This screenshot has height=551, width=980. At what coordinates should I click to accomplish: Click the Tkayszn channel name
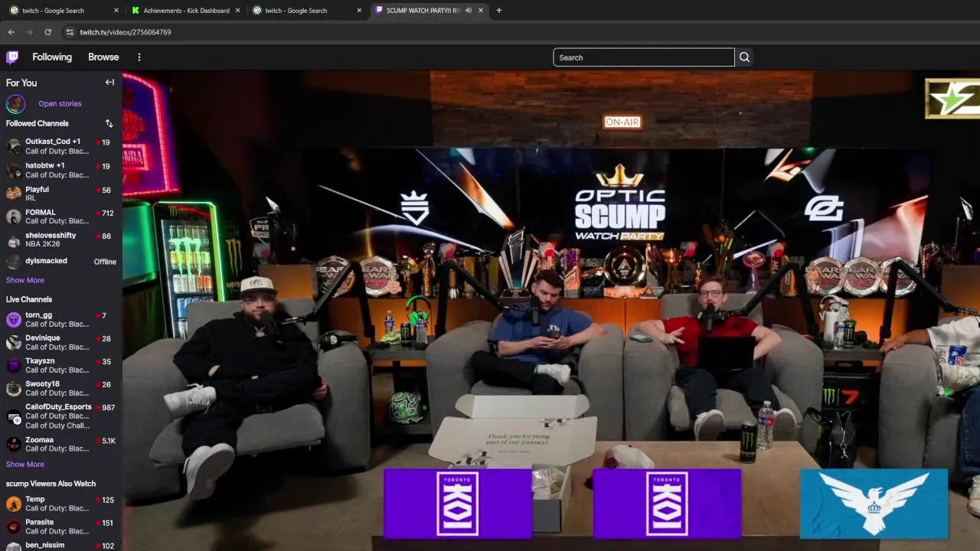point(40,361)
